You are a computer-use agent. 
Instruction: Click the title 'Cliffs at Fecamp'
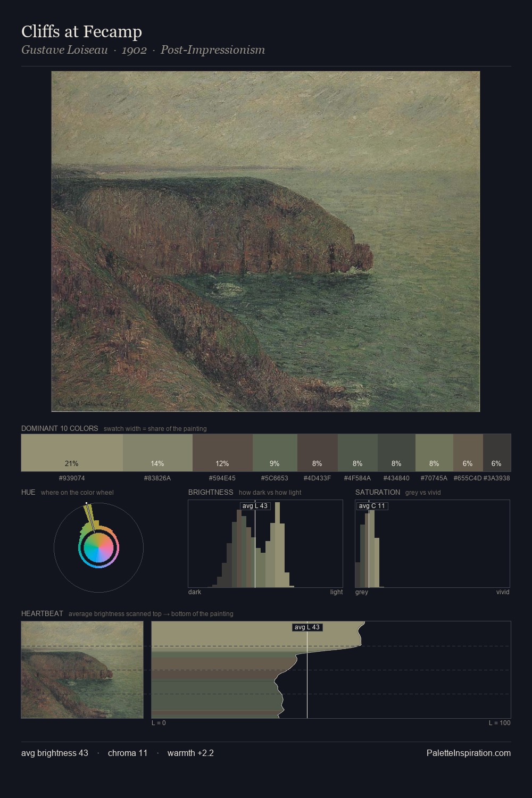coord(81,32)
